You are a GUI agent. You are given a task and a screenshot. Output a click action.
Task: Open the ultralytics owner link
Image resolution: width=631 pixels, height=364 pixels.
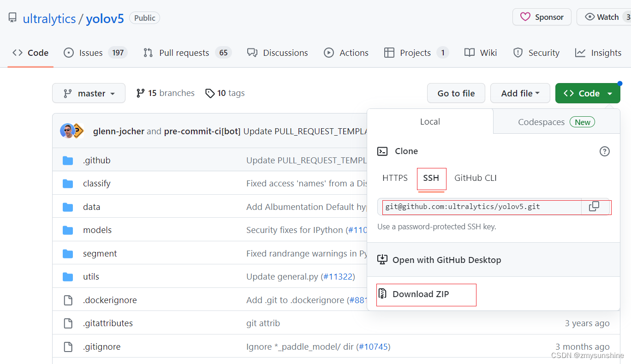49,19
